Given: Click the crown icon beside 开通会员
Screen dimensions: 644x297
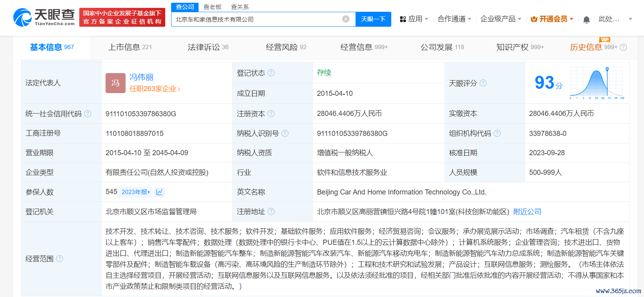Looking at the screenshot, I should point(534,19).
